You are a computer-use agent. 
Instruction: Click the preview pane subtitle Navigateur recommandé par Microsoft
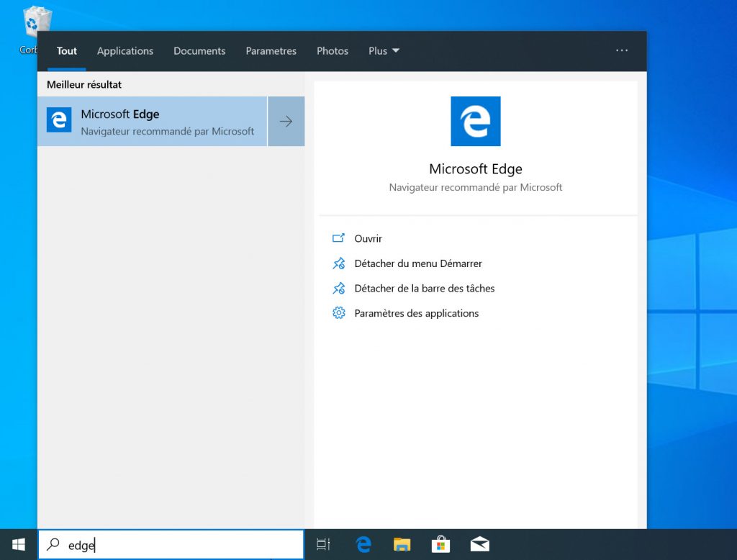tap(476, 187)
